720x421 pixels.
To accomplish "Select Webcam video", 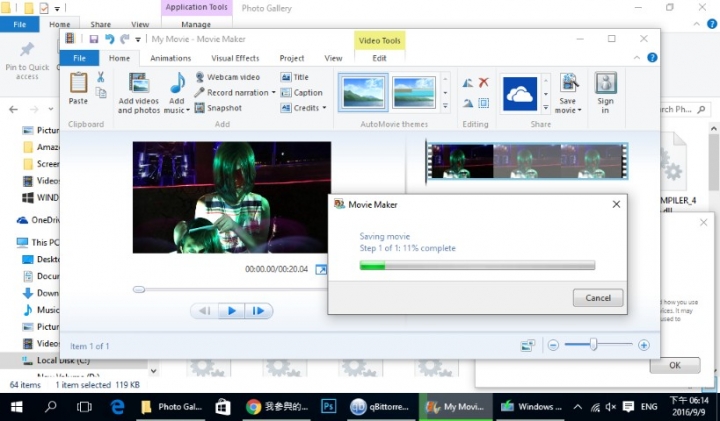I will [228, 77].
